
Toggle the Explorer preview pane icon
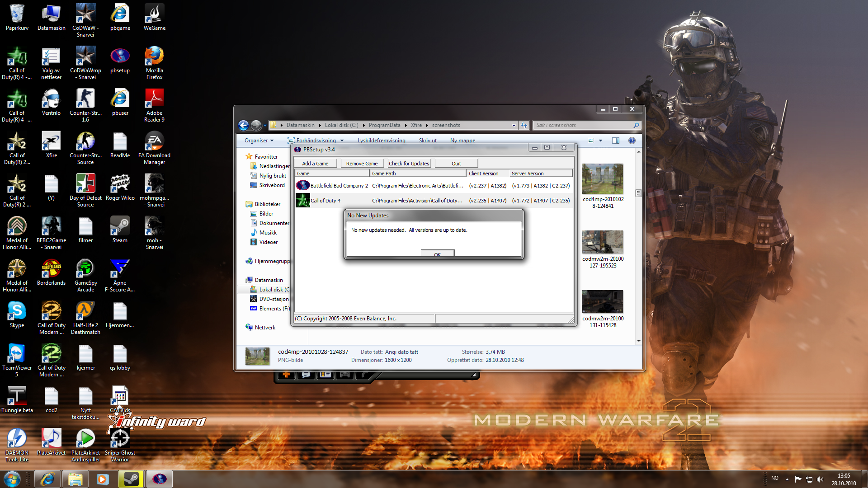pos(615,141)
